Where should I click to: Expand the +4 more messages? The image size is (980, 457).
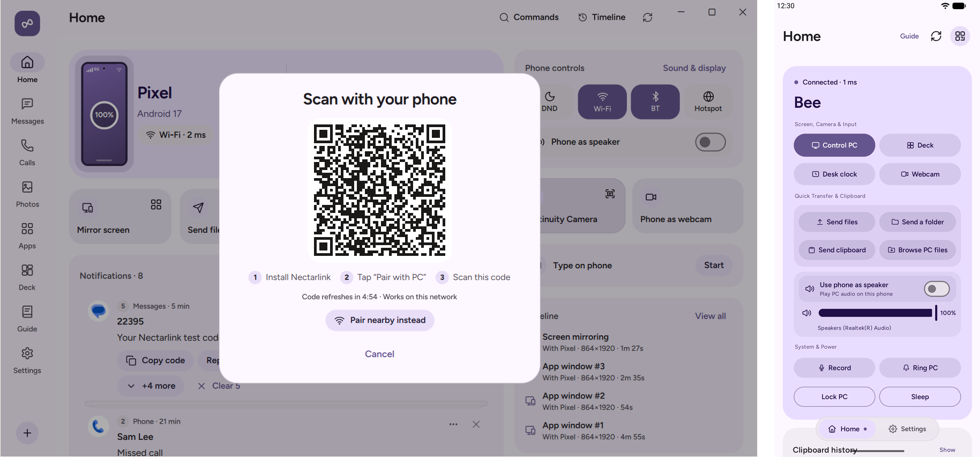(x=151, y=386)
